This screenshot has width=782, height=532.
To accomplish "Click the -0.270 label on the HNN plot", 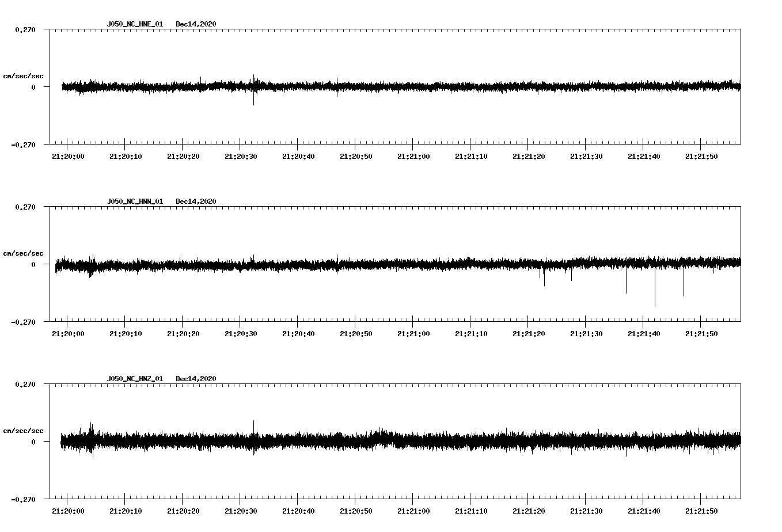I will click(x=22, y=323).
